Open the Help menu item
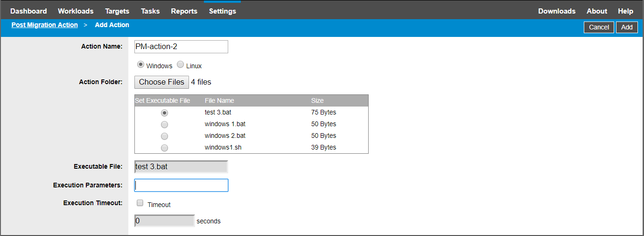 625,11
